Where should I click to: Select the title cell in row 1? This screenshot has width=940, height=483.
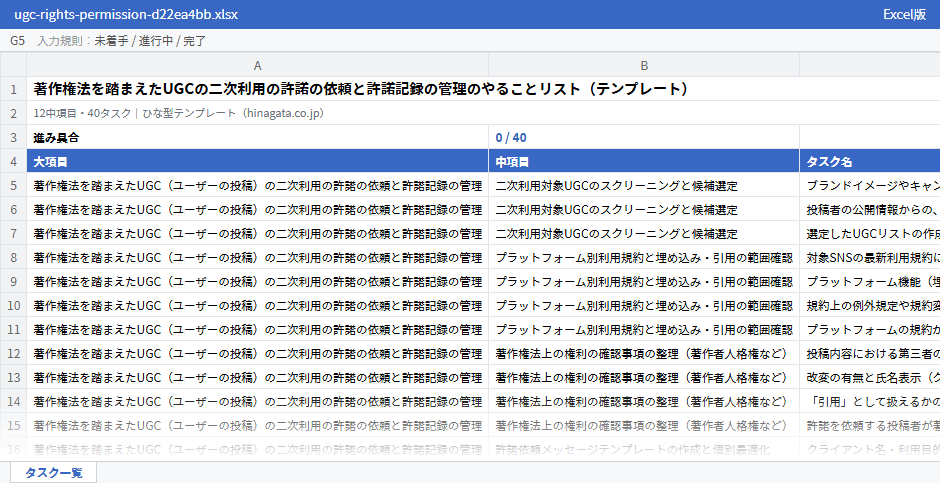(x=483, y=89)
